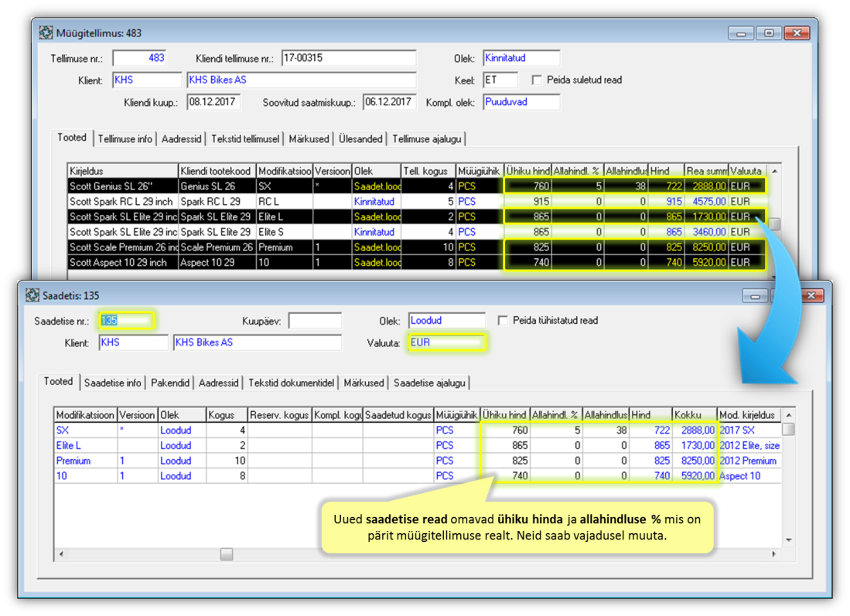
Task: Select Tooted tab in Saadetis window
Action: coord(59,381)
